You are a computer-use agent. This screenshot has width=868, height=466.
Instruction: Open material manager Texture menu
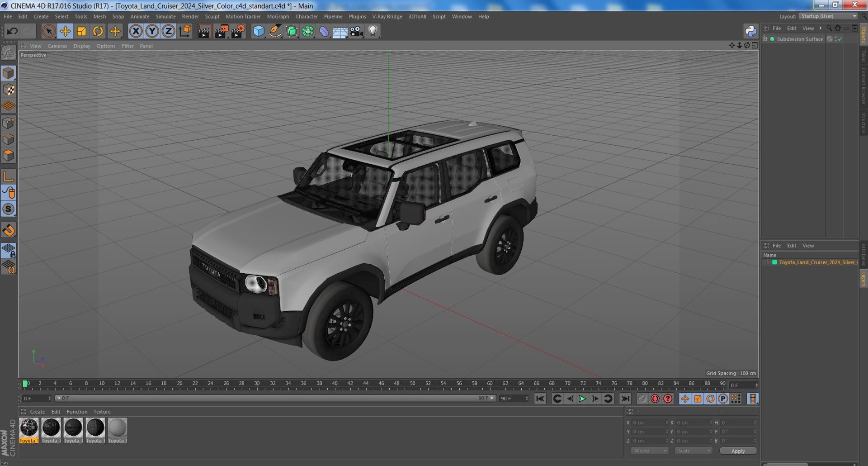pyautogui.click(x=102, y=412)
